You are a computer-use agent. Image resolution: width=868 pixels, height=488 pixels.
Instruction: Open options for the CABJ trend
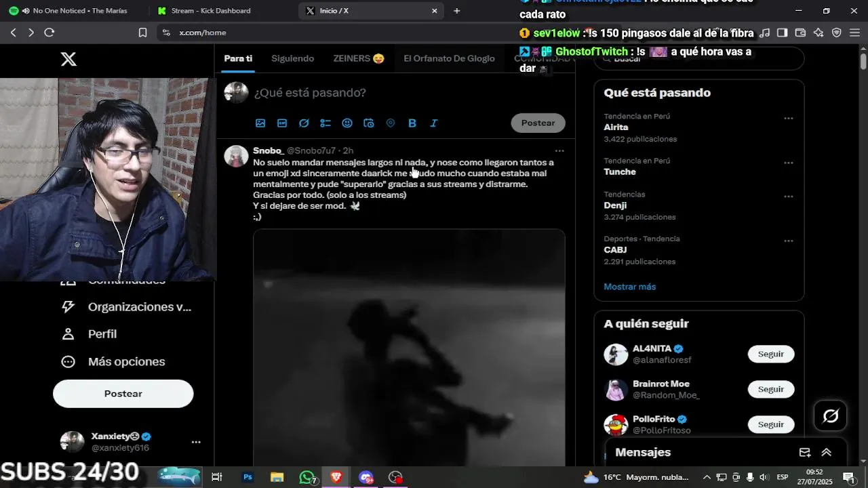coord(789,241)
